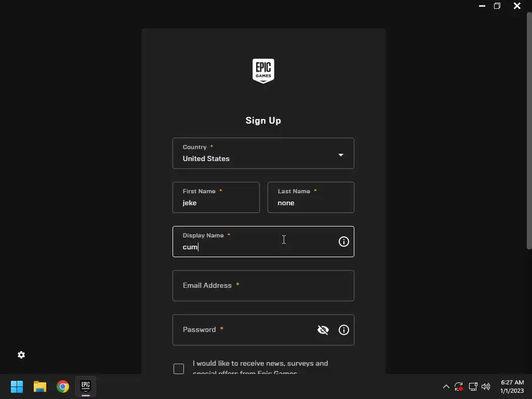
Task: Click the news and surveys label text
Action: click(x=260, y=368)
